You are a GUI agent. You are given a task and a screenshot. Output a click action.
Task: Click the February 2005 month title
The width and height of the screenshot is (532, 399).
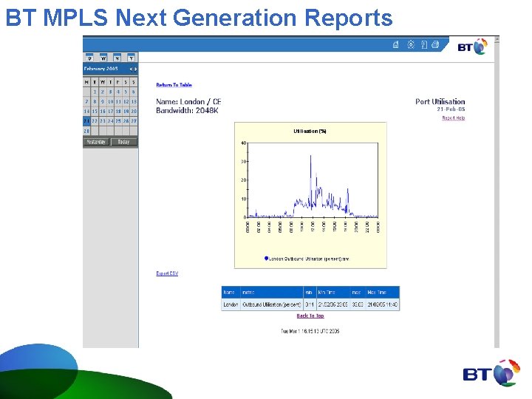101,69
